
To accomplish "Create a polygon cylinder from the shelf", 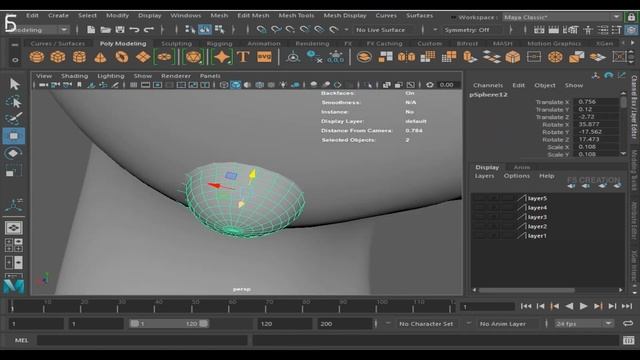I will coord(79,57).
